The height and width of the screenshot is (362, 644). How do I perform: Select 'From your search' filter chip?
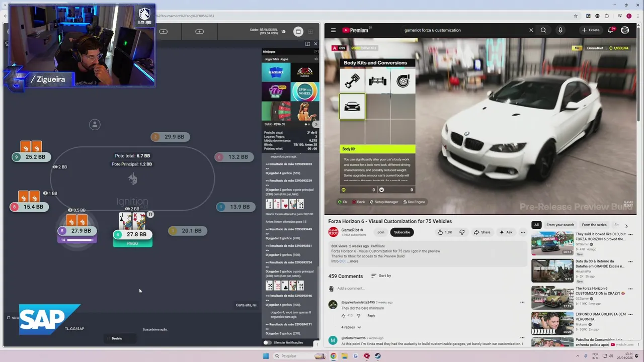pos(560,225)
